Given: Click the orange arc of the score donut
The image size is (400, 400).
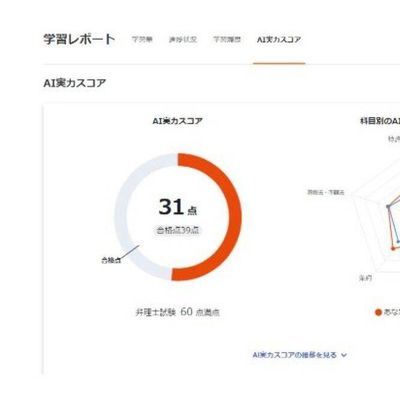Looking at the screenshot, I should (234, 217).
